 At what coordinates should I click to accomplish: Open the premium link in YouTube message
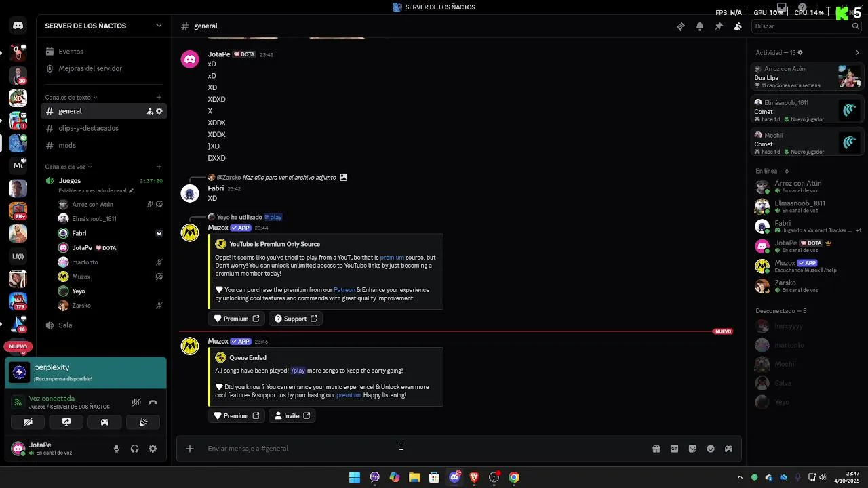click(x=392, y=258)
